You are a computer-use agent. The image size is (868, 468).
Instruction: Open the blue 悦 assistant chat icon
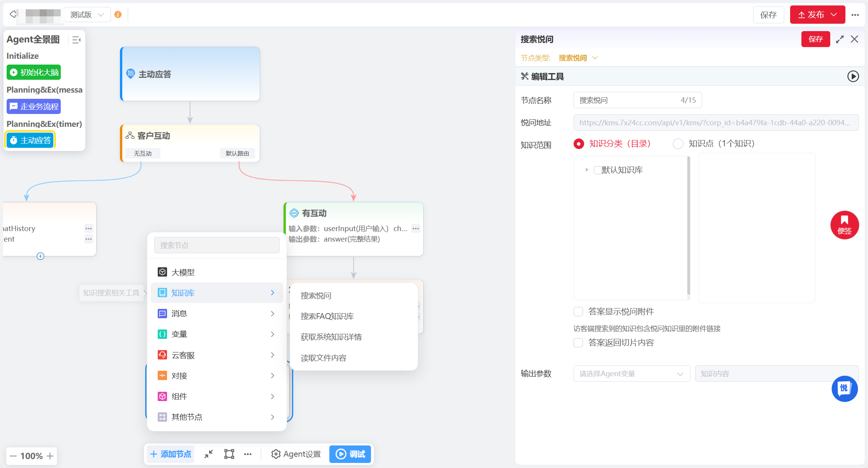click(844, 388)
